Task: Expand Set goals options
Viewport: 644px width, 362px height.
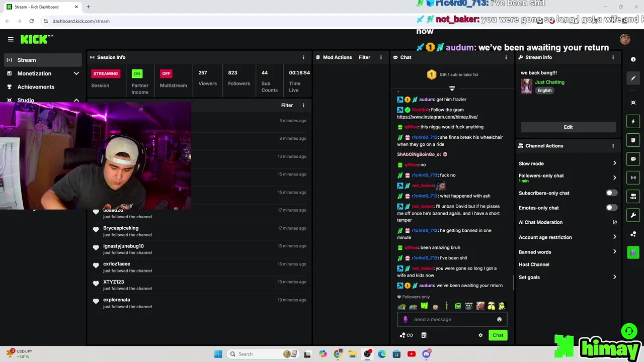Action: point(568,277)
